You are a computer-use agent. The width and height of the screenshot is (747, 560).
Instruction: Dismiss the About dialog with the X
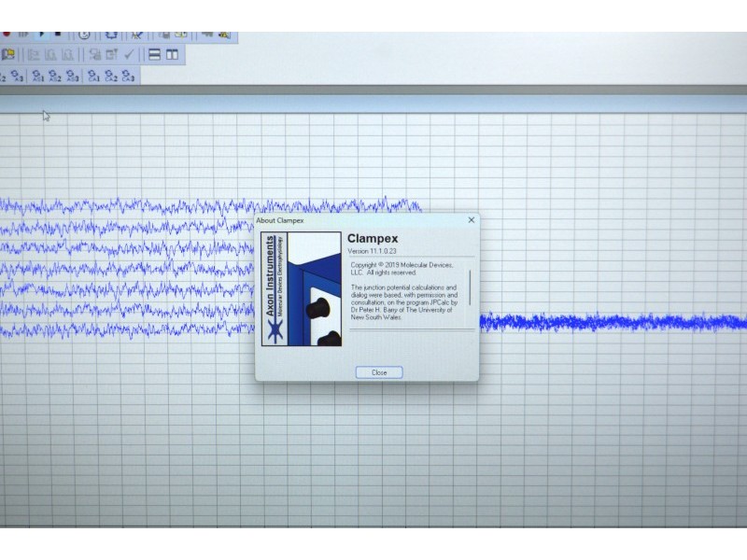pos(471,220)
